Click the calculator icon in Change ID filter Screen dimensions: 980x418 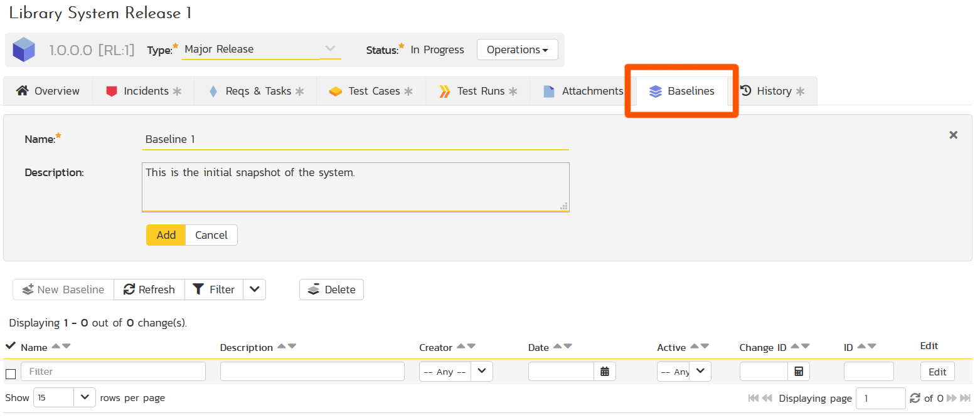(798, 372)
